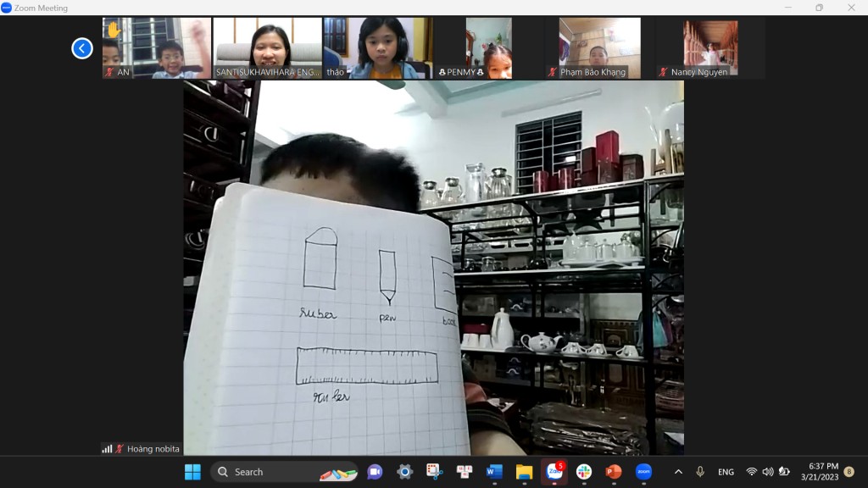The image size is (868, 488).
Task: Choose Nancy Nguyen's video thumbnail
Action: click(709, 48)
